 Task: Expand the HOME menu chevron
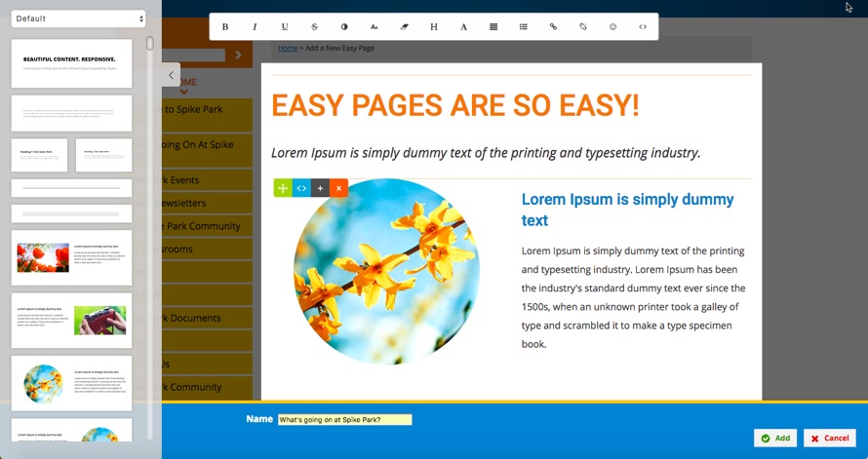coord(183,93)
